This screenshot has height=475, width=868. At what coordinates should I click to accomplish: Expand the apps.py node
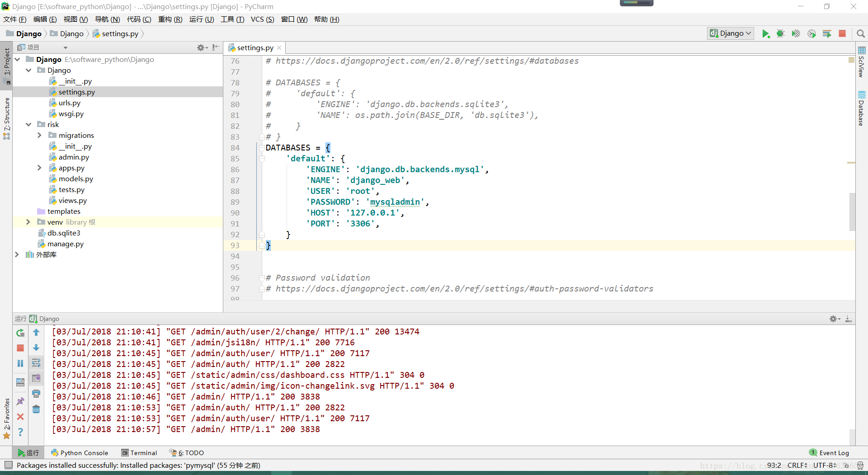[39, 168]
